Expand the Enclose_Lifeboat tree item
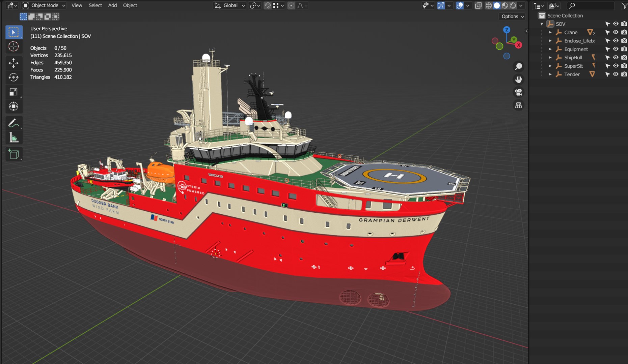Image resolution: width=628 pixels, height=364 pixels. click(x=550, y=41)
